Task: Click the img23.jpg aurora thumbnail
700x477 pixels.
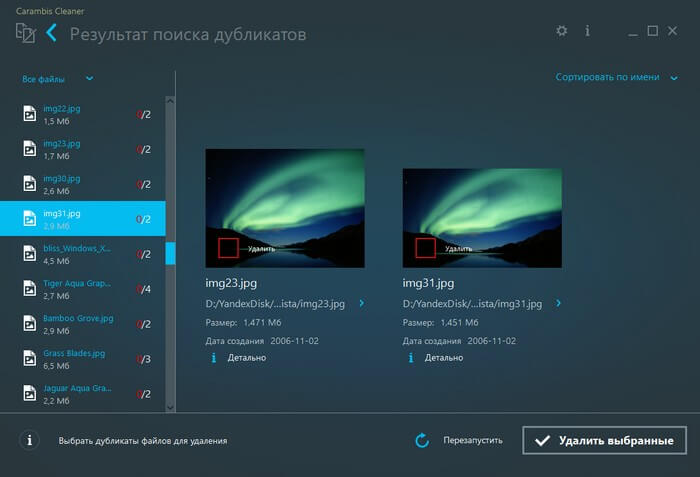Action: [285, 208]
